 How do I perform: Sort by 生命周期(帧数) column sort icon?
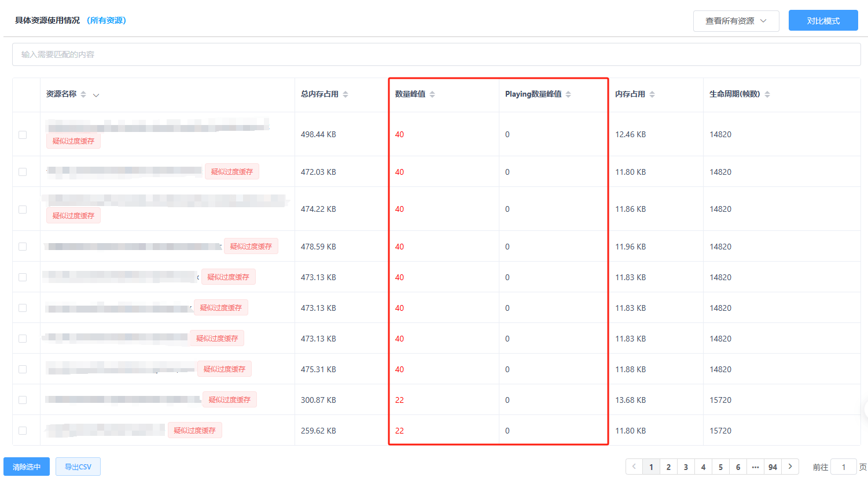point(767,94)
